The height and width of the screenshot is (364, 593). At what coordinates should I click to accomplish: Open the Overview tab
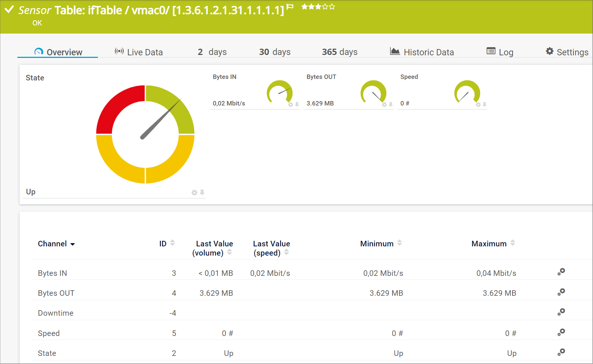tap(58, 52)
